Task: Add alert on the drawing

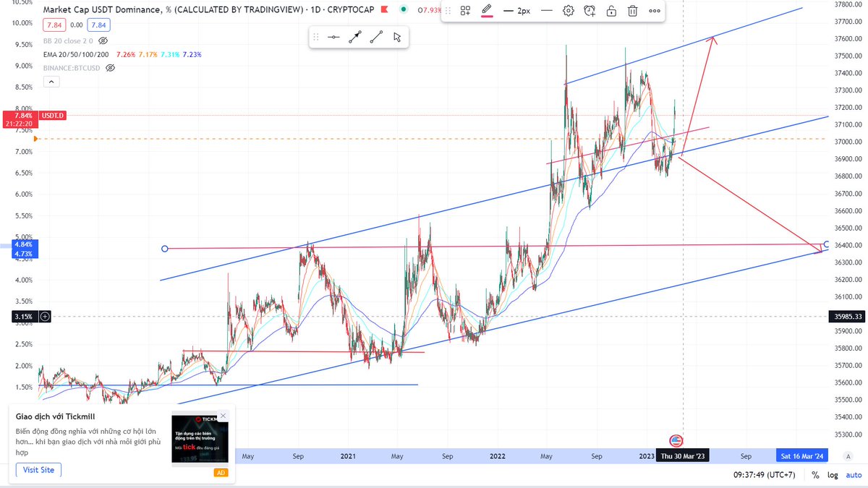Action: [590, 11]
